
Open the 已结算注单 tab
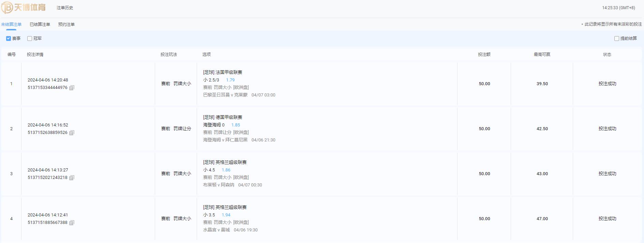tap(40, 25)
